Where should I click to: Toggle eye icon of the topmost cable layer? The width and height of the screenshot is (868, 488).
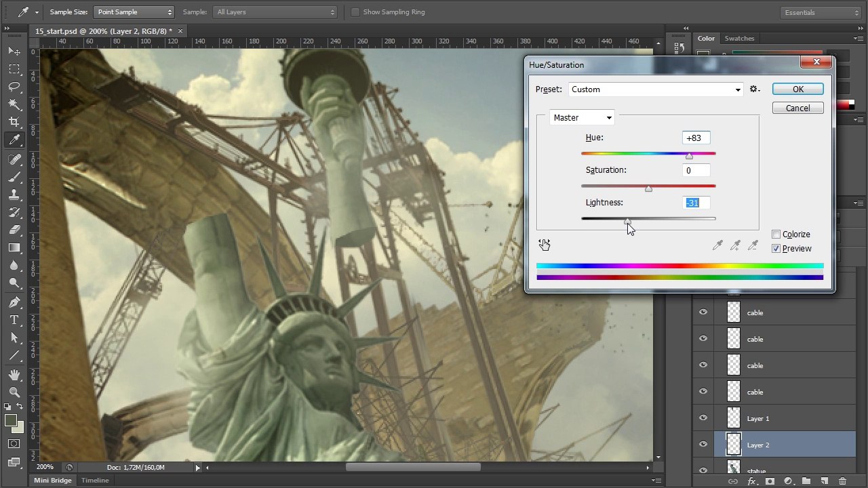tap(703, 312)
